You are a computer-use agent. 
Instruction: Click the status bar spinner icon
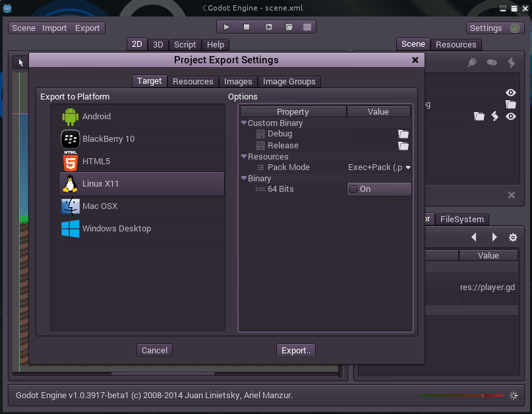pyautogui.click(x=514, y=396)
